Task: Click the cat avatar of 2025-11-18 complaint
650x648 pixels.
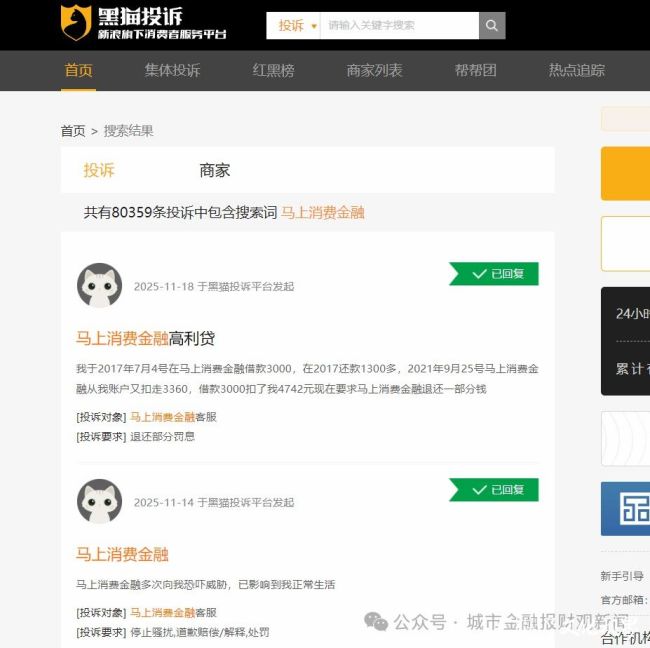Action: point(99,285)
